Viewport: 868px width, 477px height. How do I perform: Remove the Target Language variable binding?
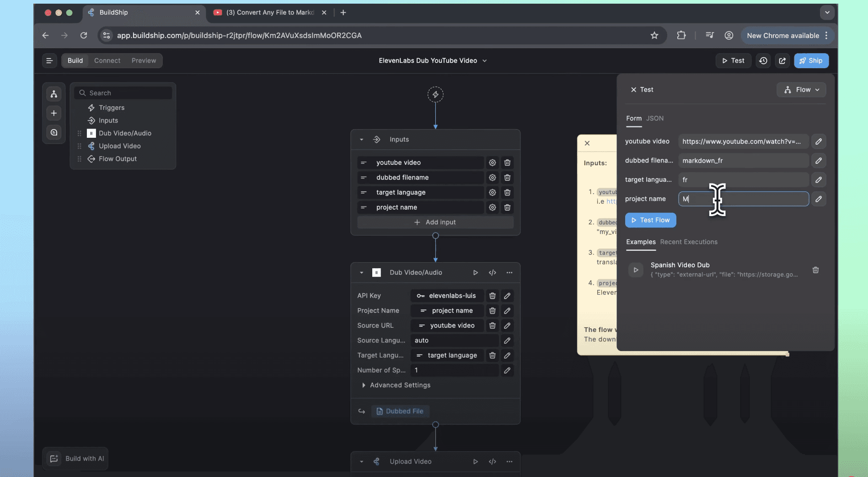pos(492,355)
